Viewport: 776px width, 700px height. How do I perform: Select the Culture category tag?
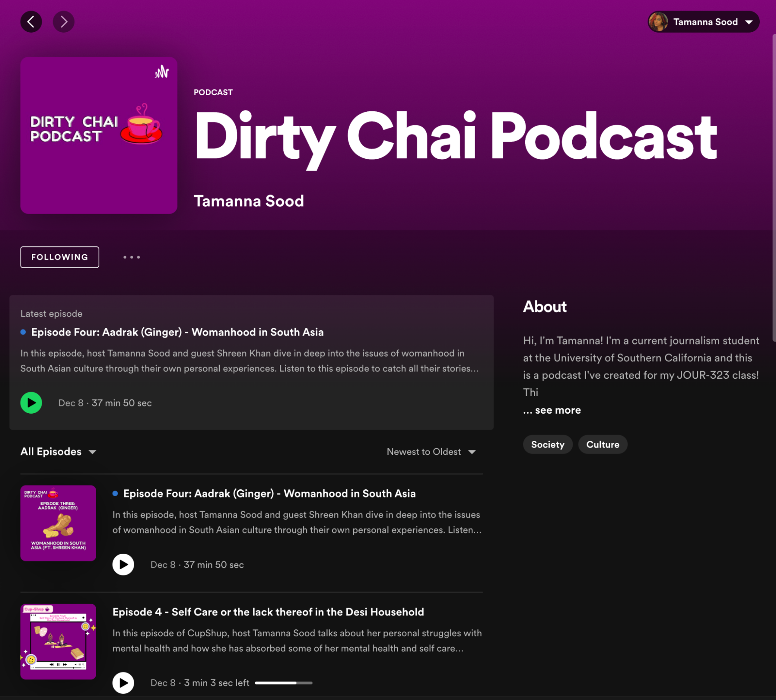tap(602, 445)
